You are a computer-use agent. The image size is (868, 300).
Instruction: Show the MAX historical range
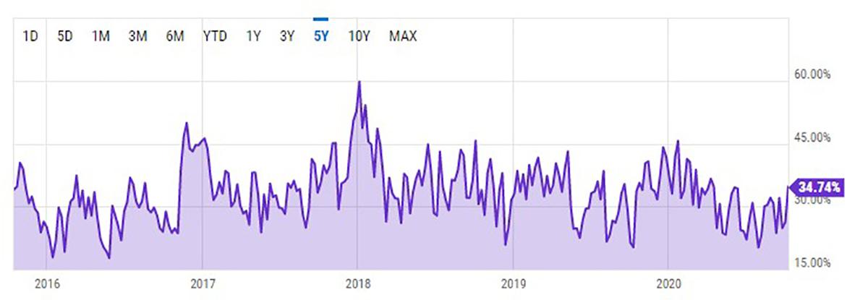pyautogui.click(x=403, y=36)
